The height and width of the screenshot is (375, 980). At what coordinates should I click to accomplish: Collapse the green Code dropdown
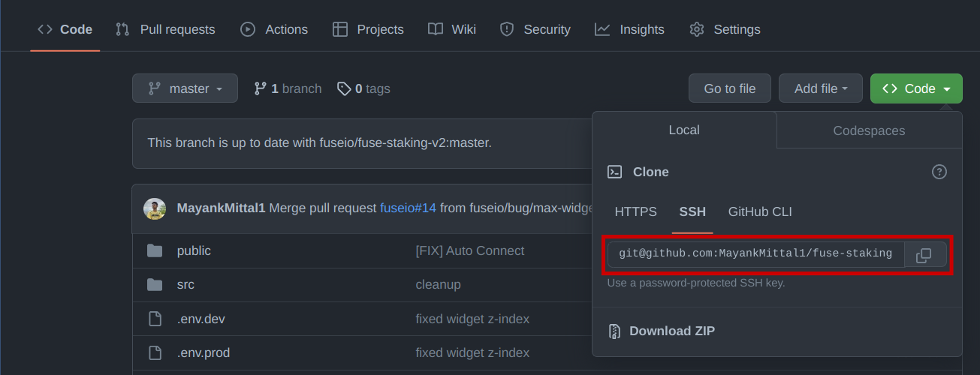[916, 88]
